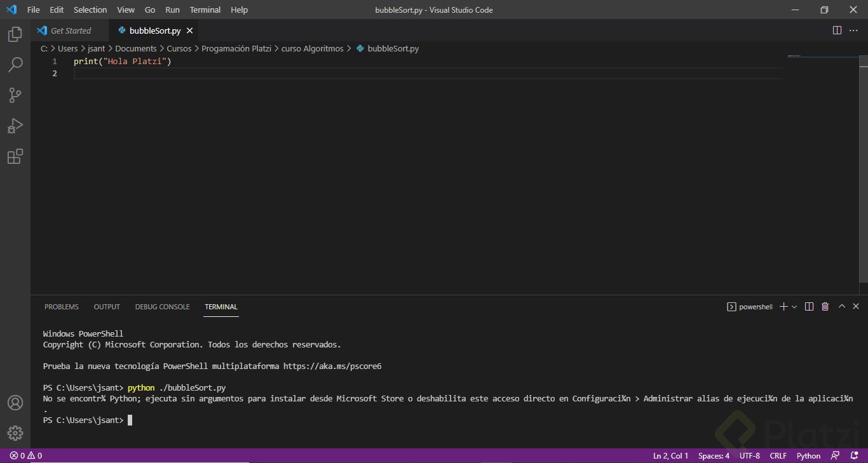Select language mode Python in status bar
The height and width of the screenshot is (463, 868).
[808, 456]
